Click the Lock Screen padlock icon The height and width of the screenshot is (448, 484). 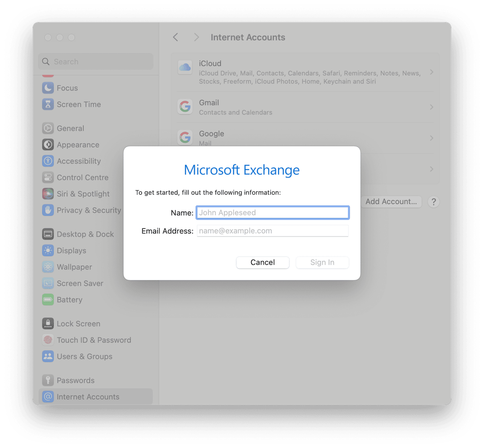[48, 323]
